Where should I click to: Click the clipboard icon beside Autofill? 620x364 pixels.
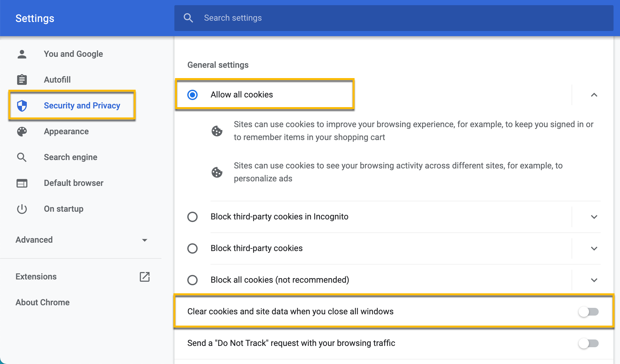click(x=22, y=79)
